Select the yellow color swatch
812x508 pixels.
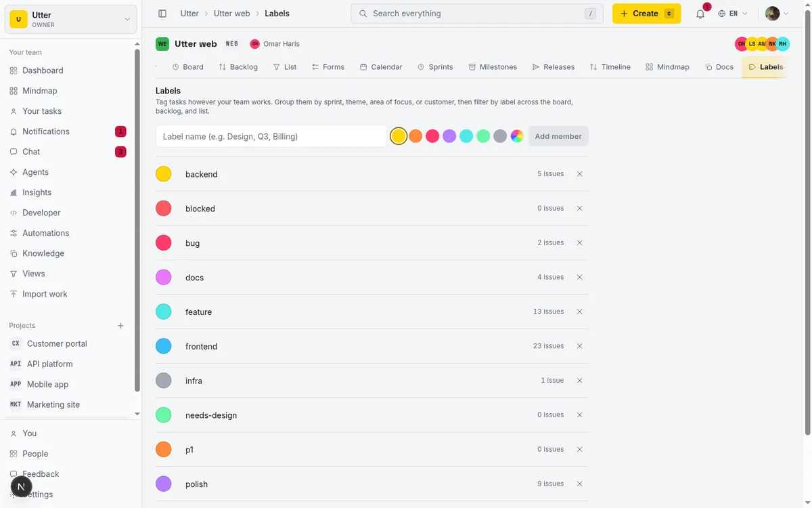pyautogui.click(x=399, y=136)
